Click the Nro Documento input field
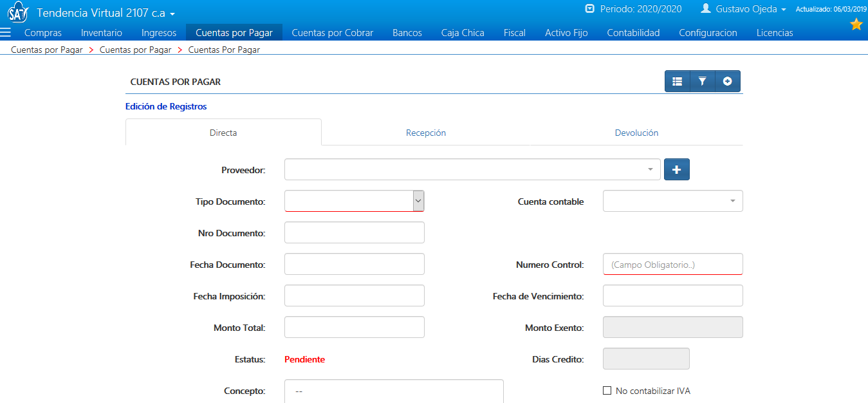 pyautogui.click(x=354, y=232)
